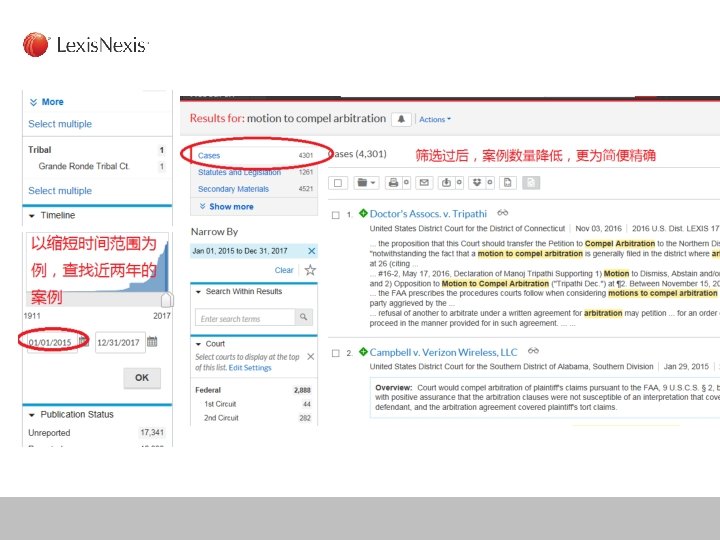Image resolution: width=720 pixels, height=540 pixels.
Task: Click the download icon in results toolbar
Action: click(446, 183)
